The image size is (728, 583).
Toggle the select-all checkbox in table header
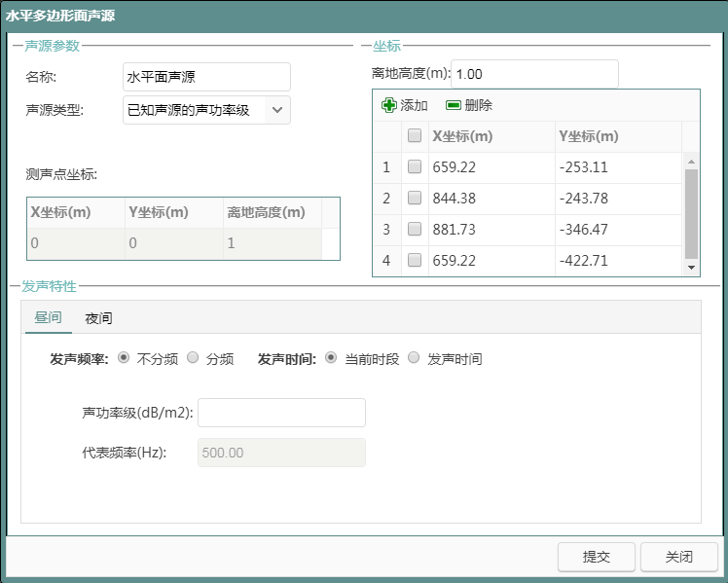[415, 136]
